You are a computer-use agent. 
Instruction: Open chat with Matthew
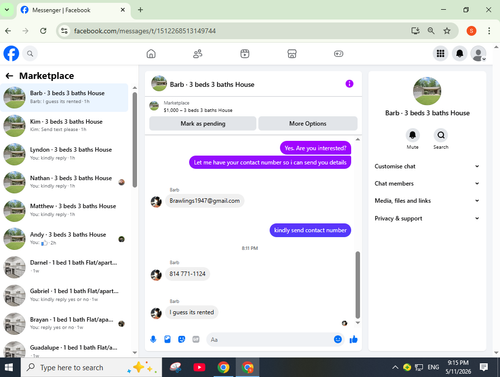click(64, 210)
